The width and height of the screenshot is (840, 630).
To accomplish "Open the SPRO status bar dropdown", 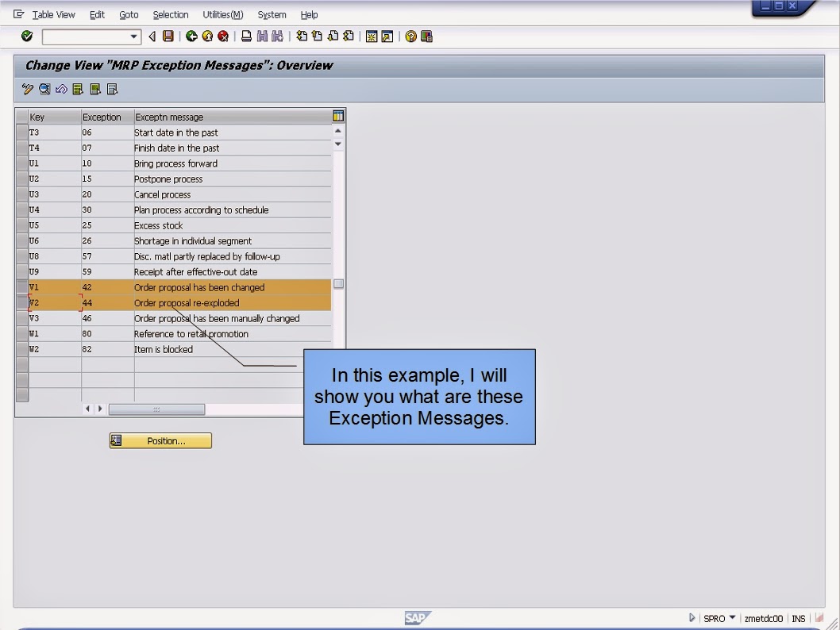I will (732, 617).
